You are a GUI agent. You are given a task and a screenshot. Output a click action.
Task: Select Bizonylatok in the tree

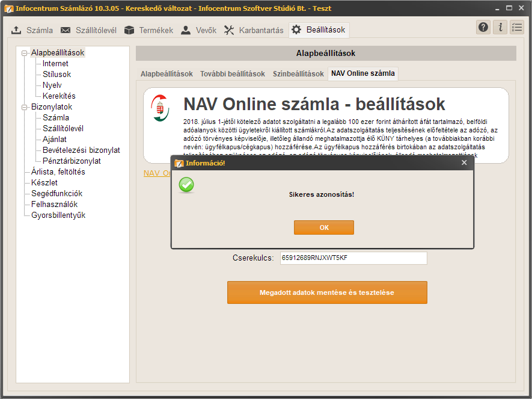[52, 107]
